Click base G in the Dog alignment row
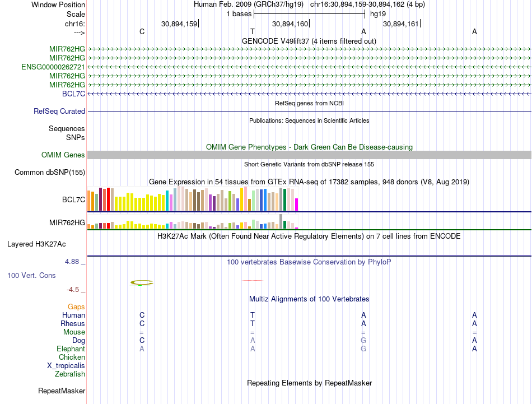 click(363, 340)
